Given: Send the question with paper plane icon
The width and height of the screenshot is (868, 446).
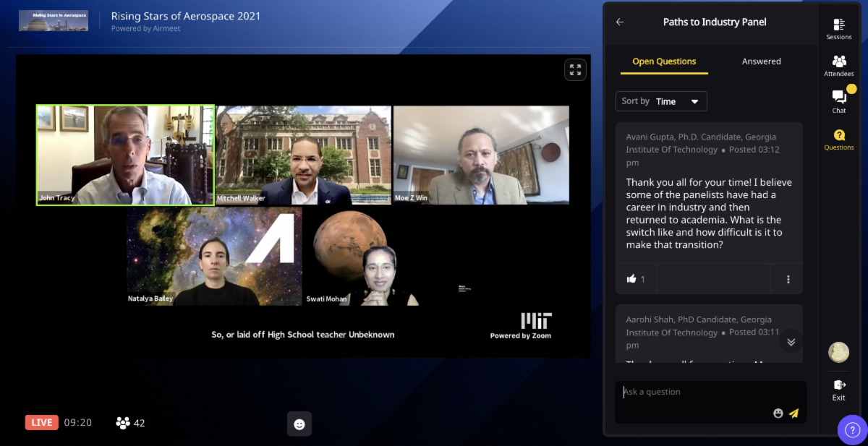Looking at the screenshot, I should [x=793, y=413].
